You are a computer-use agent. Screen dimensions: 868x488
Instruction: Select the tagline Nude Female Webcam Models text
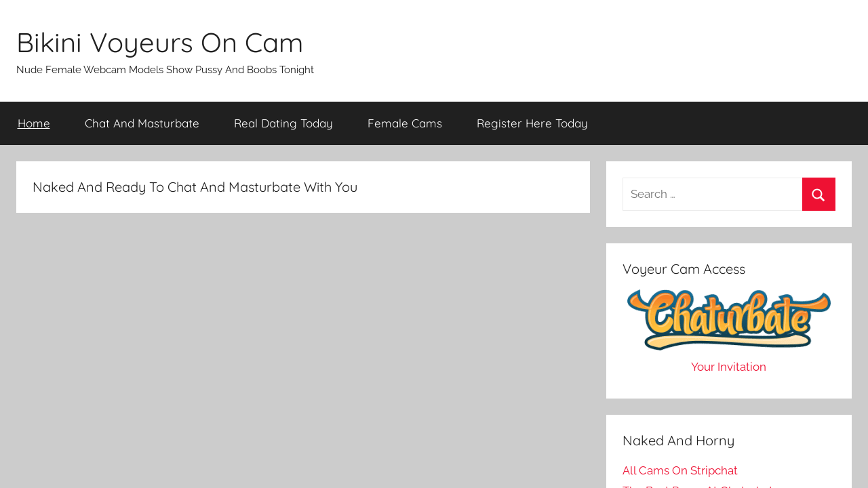165,70
